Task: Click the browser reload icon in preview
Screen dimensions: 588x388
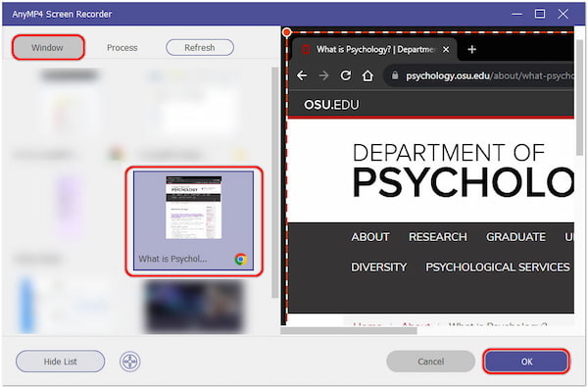Action: 345,75
